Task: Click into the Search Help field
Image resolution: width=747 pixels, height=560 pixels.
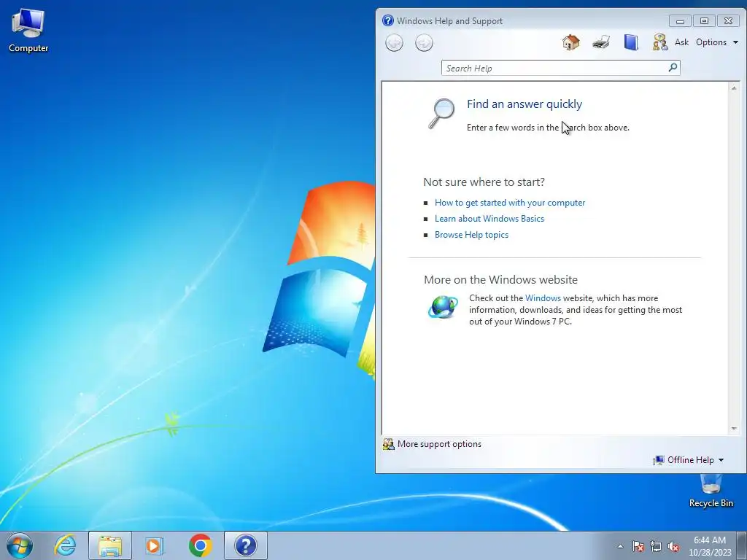Action: pos(555,68)
